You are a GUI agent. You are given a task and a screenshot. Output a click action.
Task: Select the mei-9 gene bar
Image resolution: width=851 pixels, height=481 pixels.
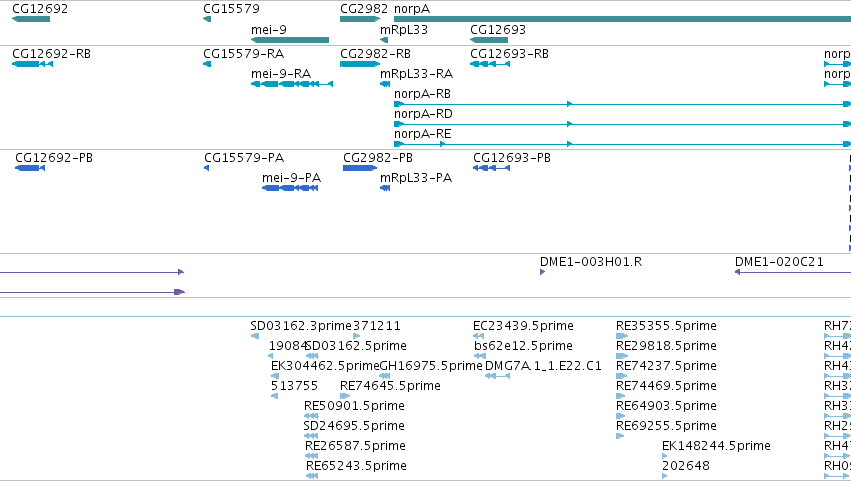(290, 40)
